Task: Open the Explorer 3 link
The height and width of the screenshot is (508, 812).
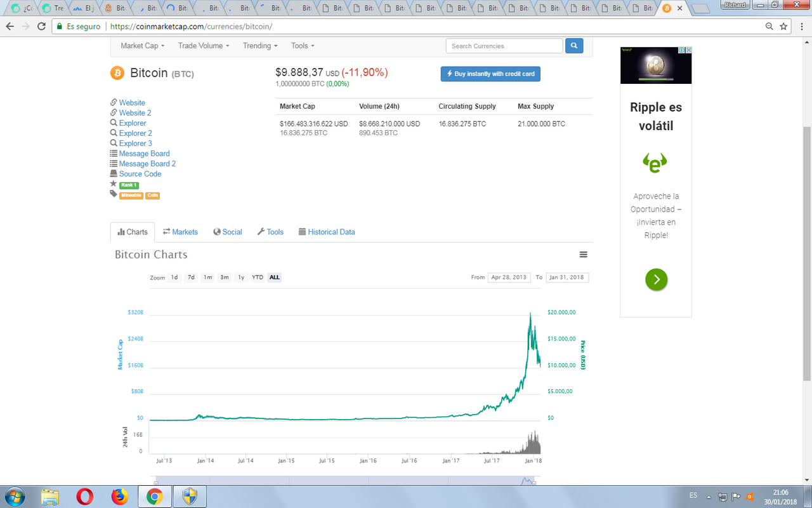Action: click(x=136, y=144)
